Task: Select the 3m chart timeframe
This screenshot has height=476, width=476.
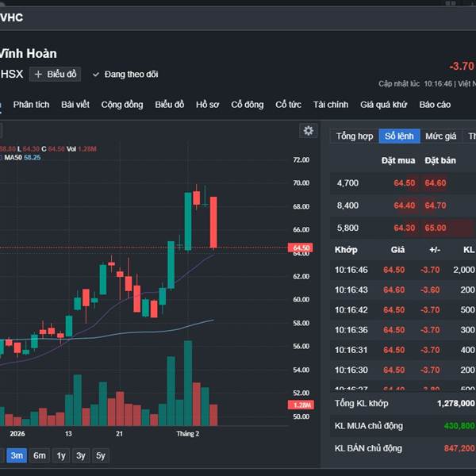Action: 17,455
